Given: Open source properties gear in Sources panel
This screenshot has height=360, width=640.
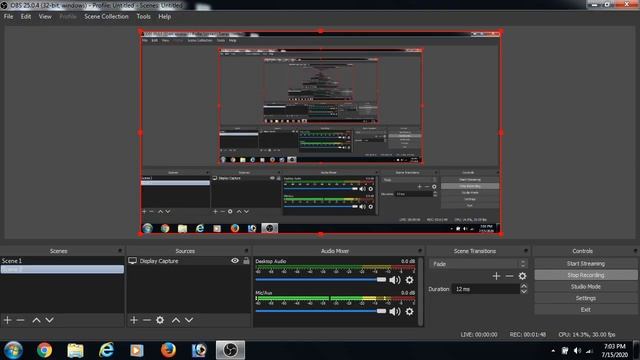Looking at the screenshot, I should (x=160, y=320).
